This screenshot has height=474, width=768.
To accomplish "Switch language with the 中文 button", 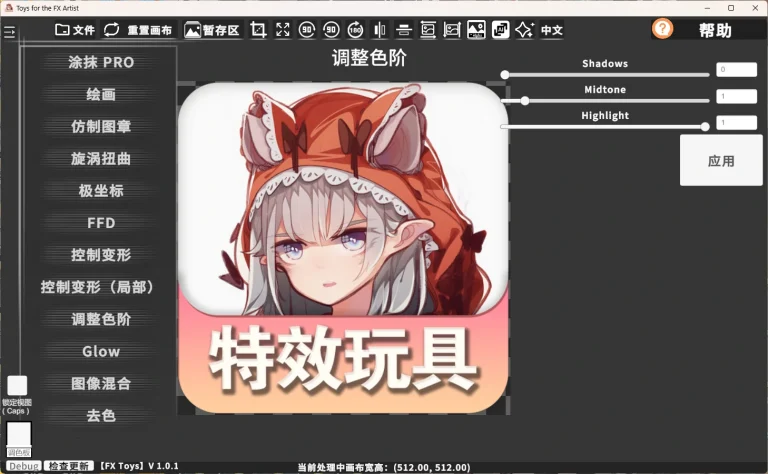I will (x=552, y=30).
